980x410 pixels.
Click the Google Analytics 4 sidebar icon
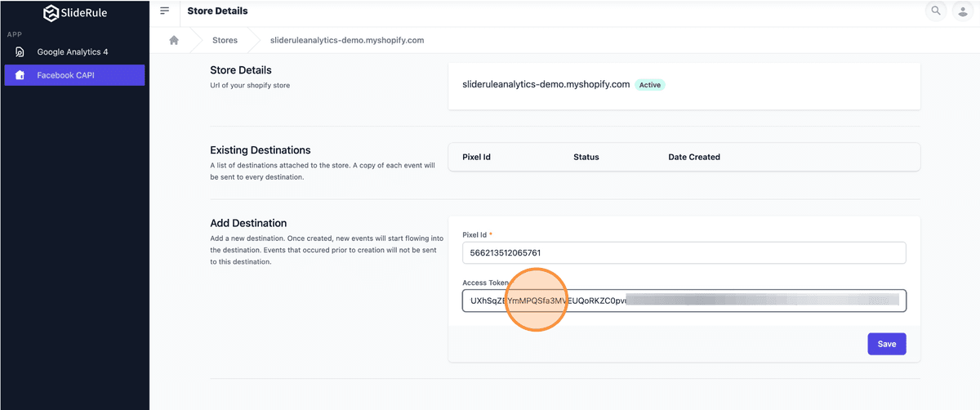(x=20, y=52)
